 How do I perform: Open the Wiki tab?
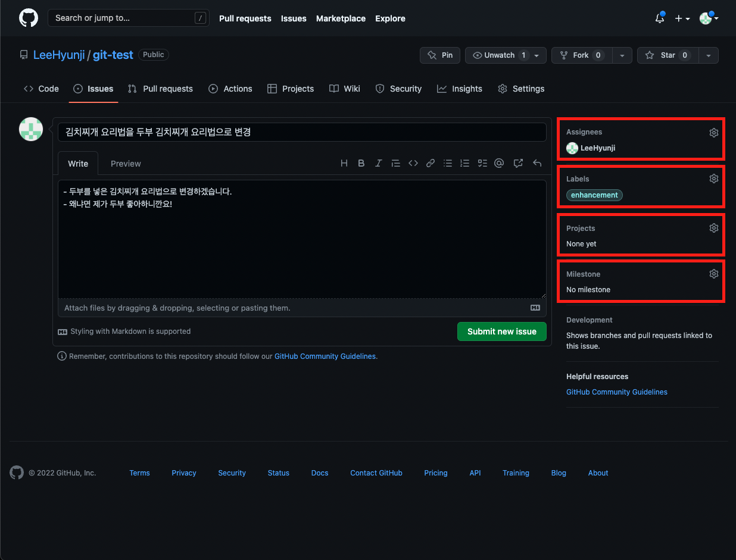pyautogui.click(x=345, y=89)
